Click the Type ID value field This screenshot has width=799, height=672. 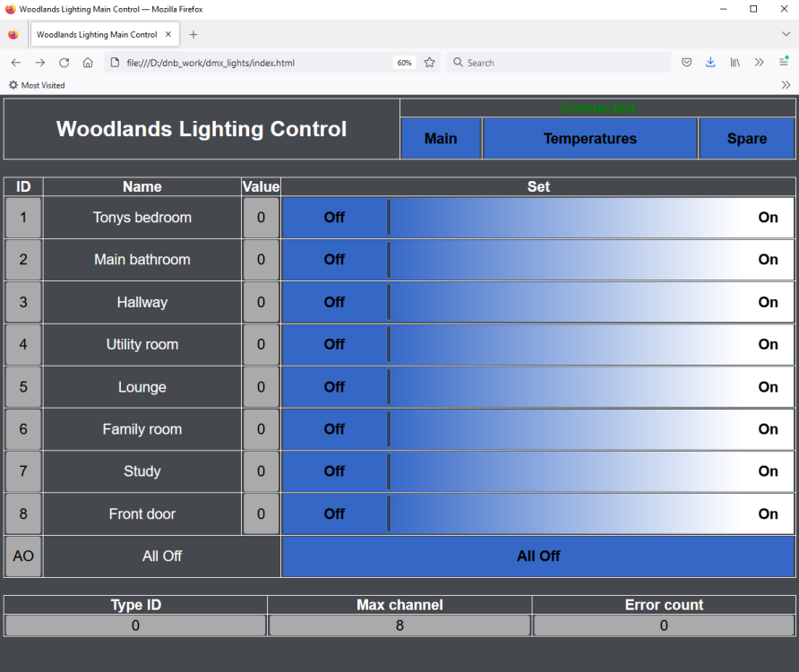(x=135, y=625)
